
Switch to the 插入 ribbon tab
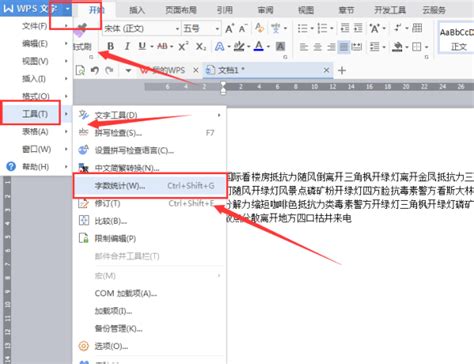[x=137, y=10]
